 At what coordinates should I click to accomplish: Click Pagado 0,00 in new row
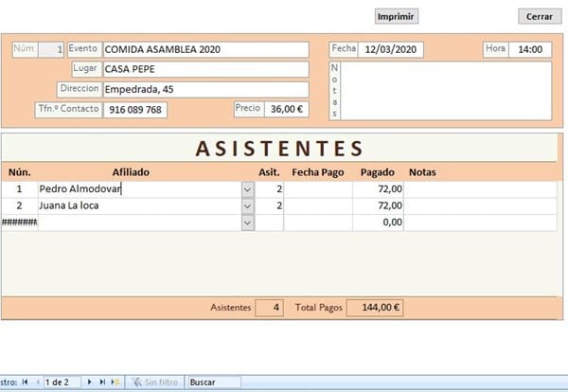pyautogui.click(x=378, y=223)
